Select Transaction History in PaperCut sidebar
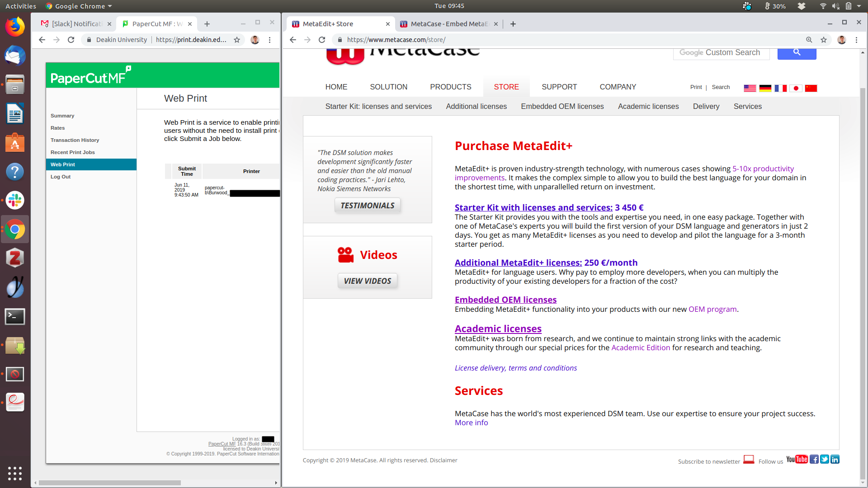The height and width of the screenshot is (488, 868). pyautogui.click(x=75, y=140)
